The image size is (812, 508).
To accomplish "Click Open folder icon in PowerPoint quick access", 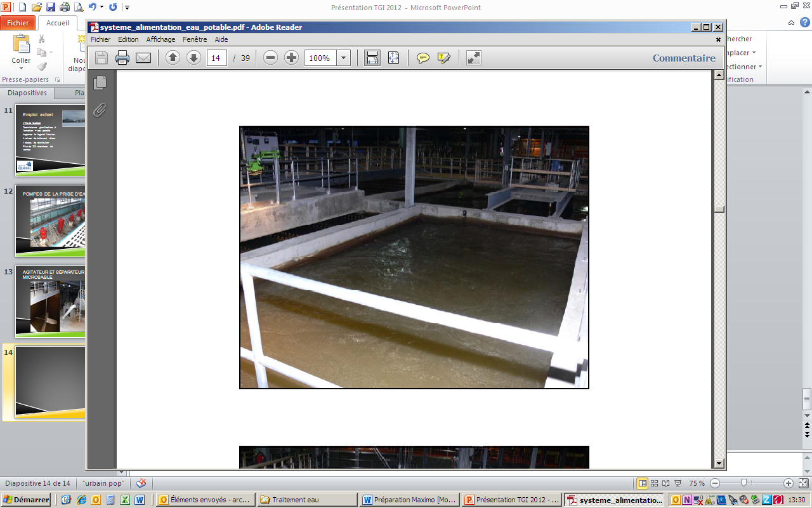I will [x=36, y=8].
